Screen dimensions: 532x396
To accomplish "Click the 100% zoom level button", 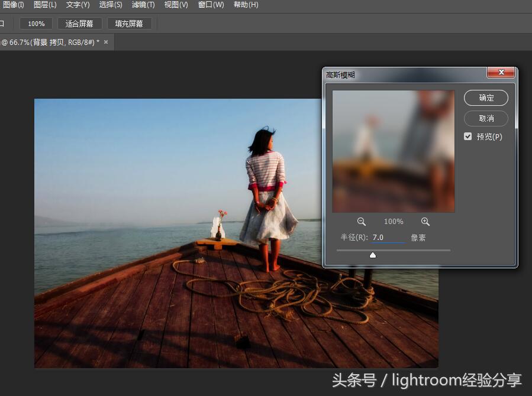I will coord(36,24).
